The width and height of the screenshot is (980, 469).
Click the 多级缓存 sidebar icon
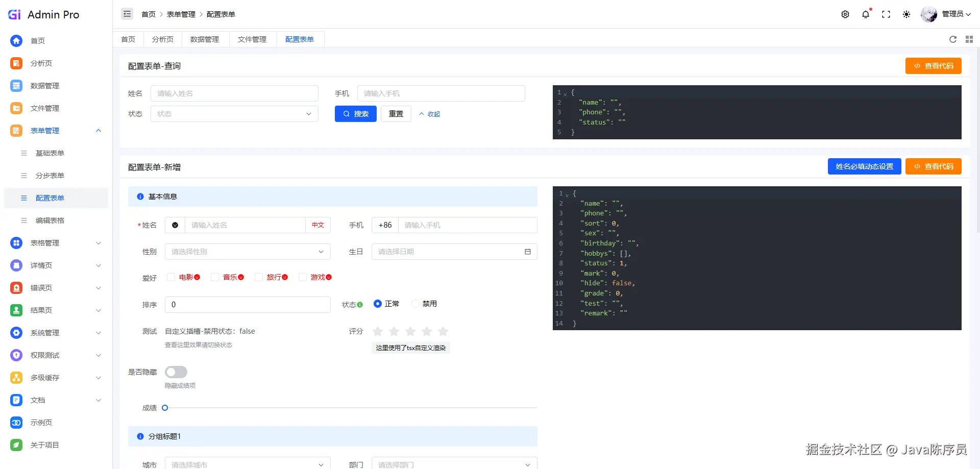point(16,378)
